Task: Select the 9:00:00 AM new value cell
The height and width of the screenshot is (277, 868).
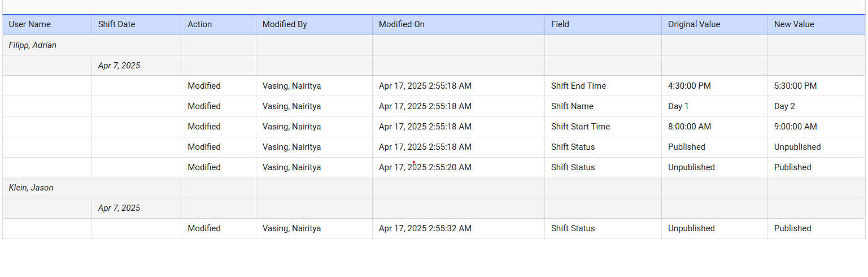Action: (795, 127)
